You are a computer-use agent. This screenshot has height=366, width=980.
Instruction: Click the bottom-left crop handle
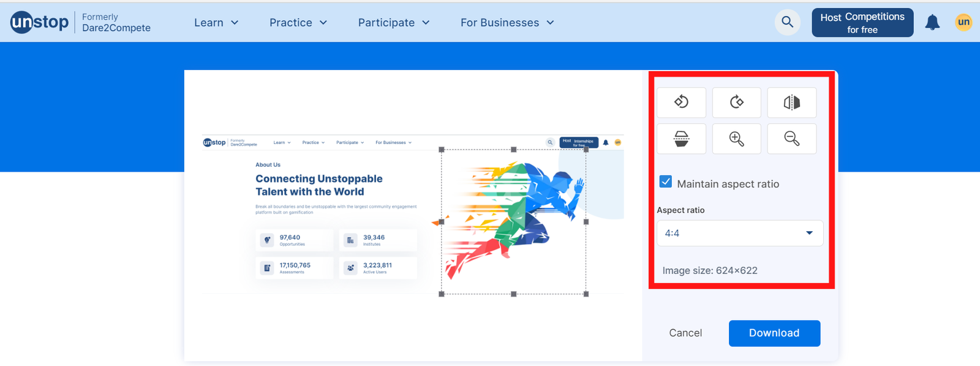pyautogui.click(x=442, y=294)
